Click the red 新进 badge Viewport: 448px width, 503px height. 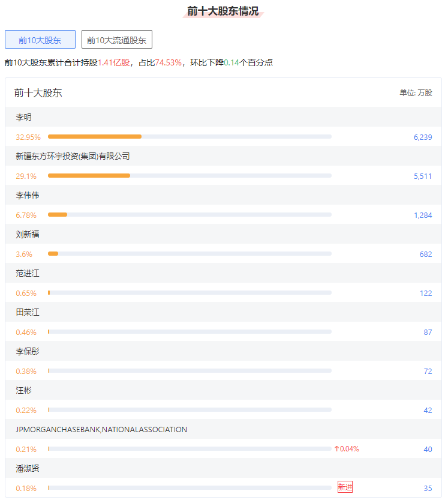345,487
